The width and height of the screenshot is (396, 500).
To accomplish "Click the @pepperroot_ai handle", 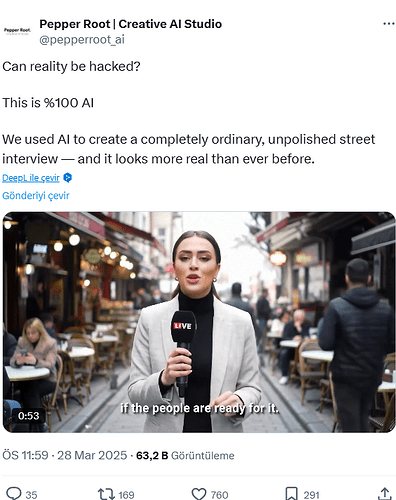I will tap(82, 40).
